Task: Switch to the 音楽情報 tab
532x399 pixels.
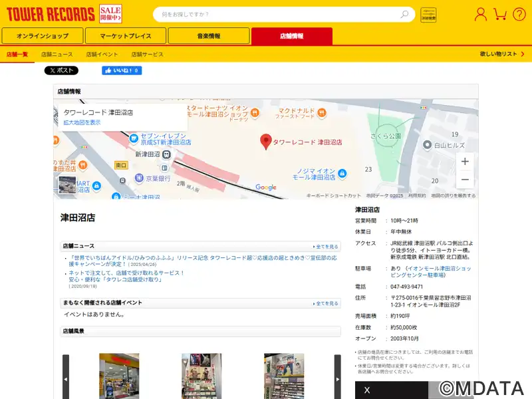Action: point(209,36)
